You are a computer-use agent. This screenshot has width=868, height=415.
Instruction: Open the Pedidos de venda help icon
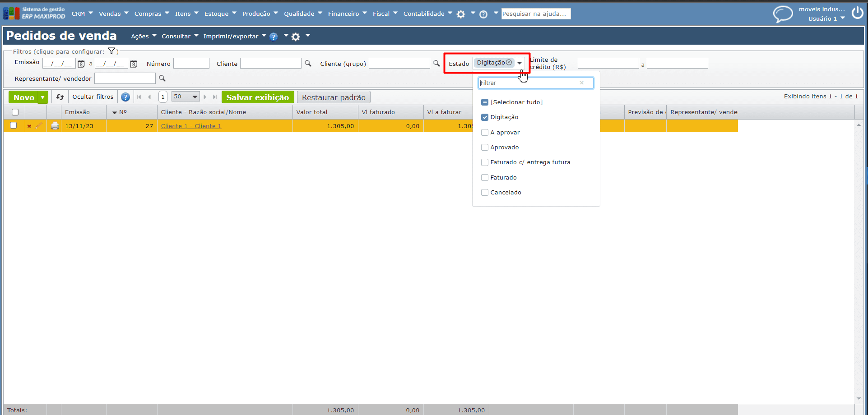274,37
